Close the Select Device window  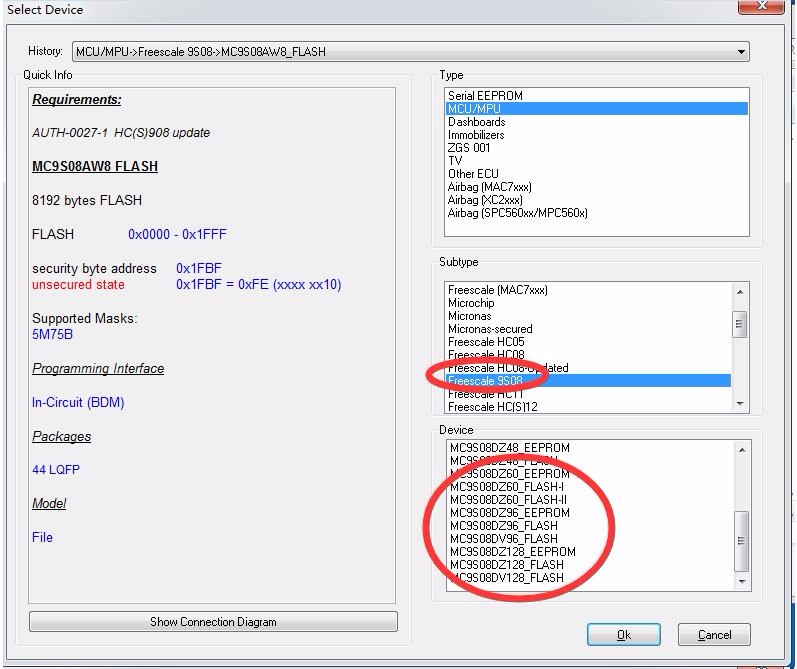[x=761, y=6]
